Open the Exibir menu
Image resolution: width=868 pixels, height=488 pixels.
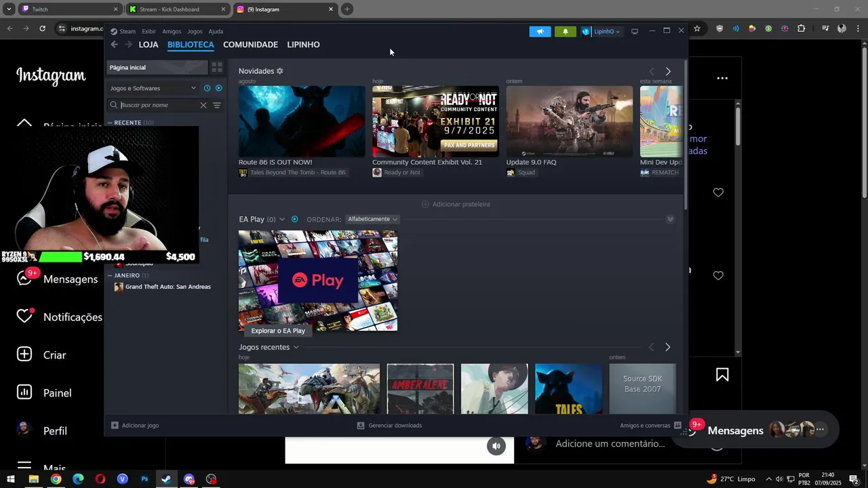149,31
